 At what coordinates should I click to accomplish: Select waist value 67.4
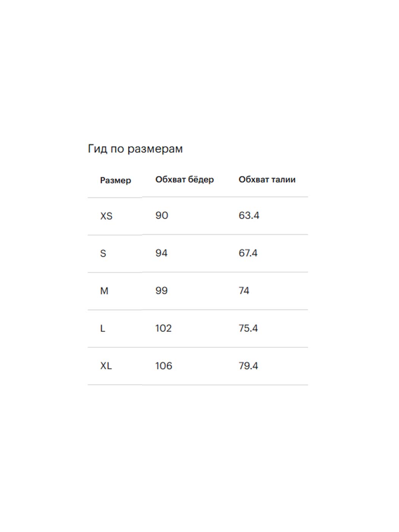(x=248, y=253)
